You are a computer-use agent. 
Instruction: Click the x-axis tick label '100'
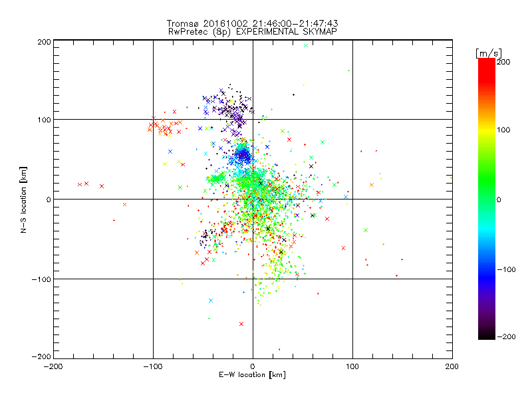(352, 366)
